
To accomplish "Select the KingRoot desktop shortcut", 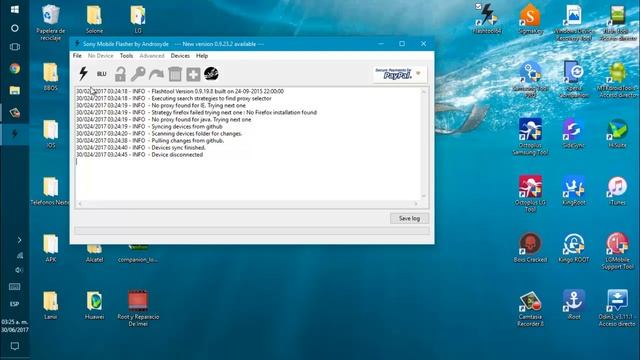I will 573,190.
